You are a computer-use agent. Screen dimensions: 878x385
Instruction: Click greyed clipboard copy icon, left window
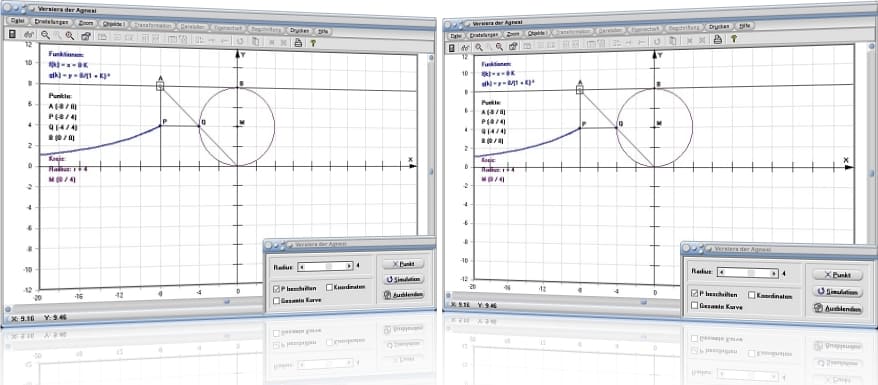pos(255,41)
